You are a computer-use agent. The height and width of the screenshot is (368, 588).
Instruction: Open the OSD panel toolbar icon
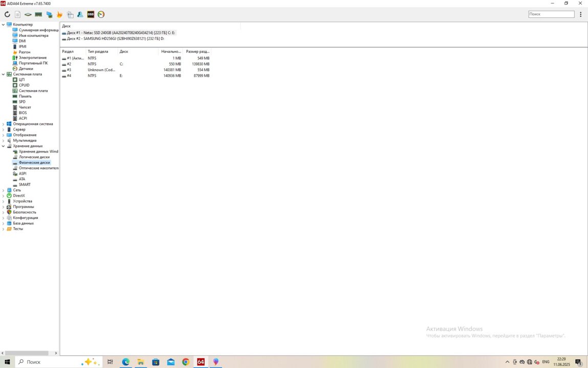91,14
